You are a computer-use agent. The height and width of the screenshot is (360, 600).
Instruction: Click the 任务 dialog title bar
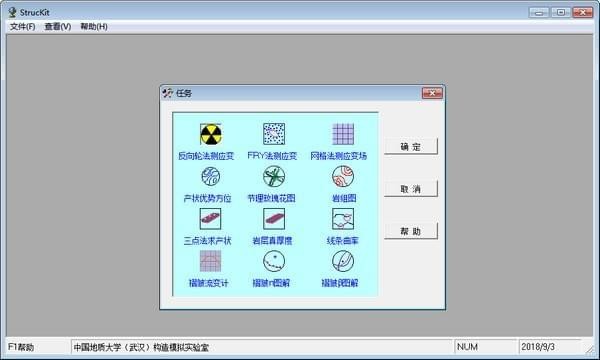302,93
